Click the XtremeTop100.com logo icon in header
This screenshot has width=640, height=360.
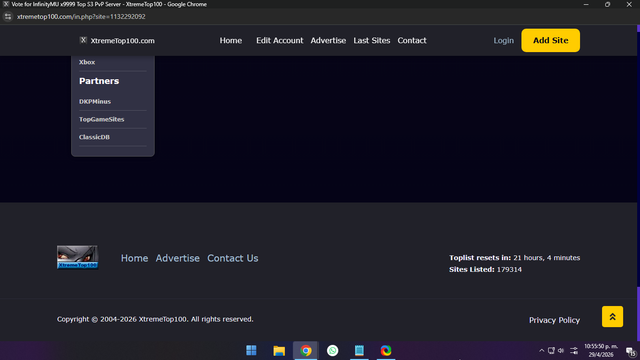point(83,40)
